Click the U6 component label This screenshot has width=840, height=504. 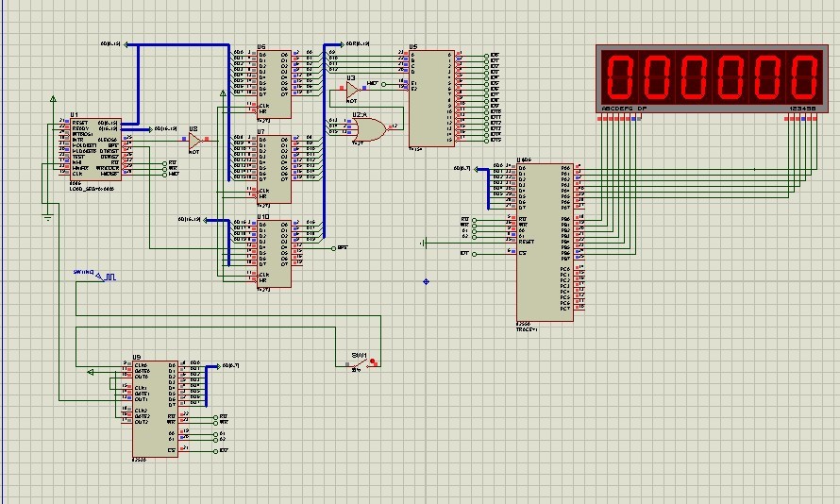point(261,47)
